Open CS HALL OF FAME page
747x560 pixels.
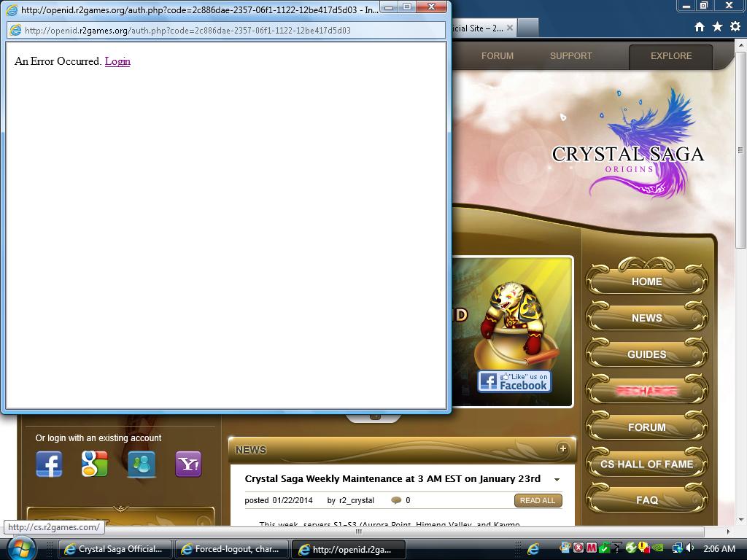(x=646, y=464)
